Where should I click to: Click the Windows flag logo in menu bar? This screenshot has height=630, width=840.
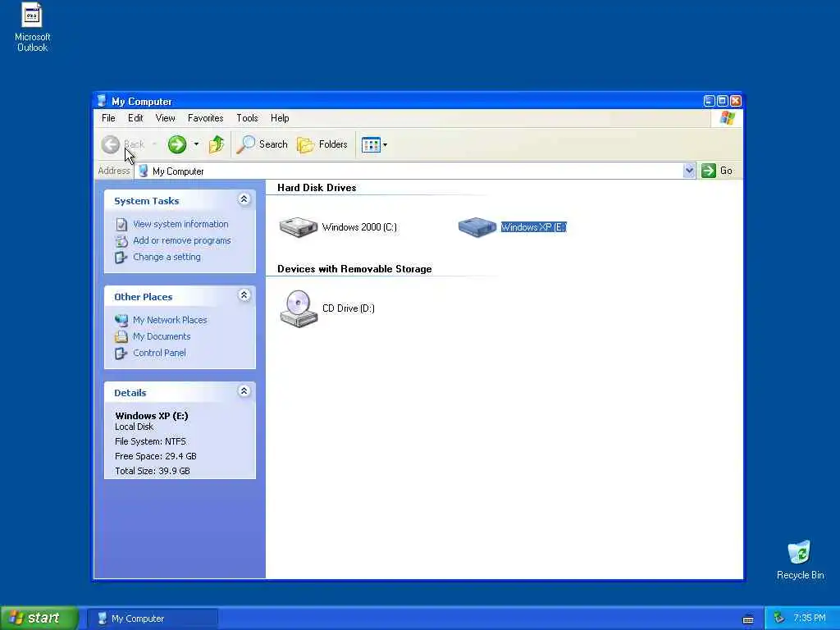click(728, 118)
